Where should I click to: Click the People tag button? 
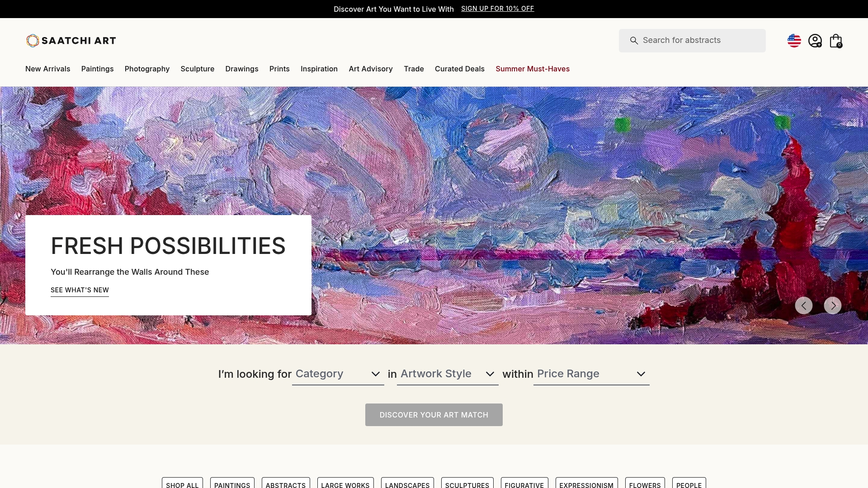tap(689, 483)
